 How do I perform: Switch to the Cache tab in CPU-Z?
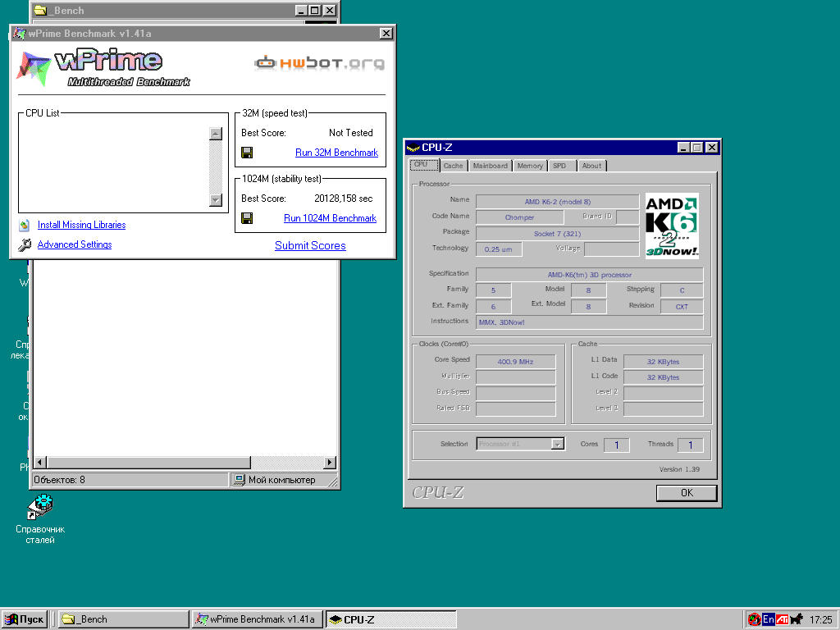(453, 166)
